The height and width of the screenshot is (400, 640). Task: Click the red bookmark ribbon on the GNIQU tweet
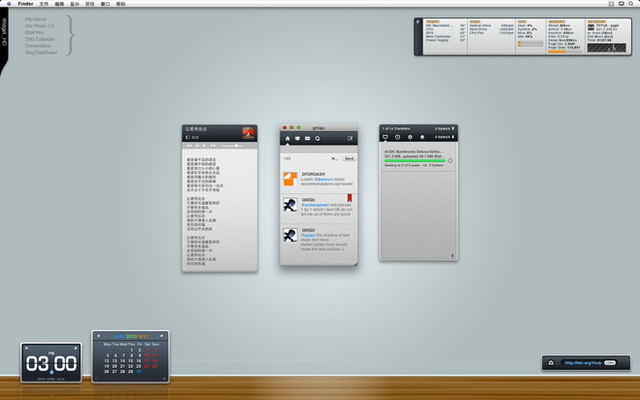[x=349, y=198]
